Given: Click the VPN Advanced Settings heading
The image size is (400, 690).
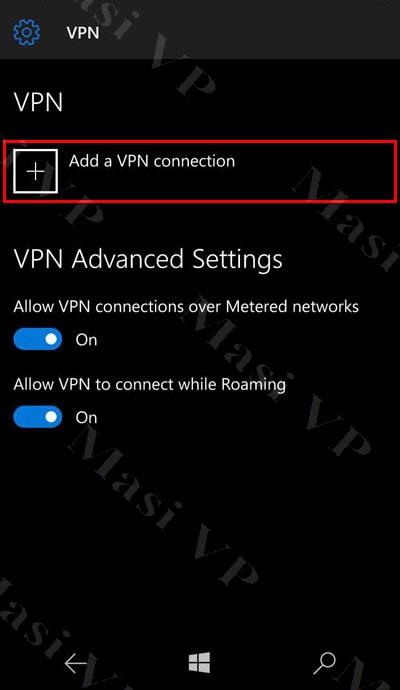Looking at the screenshot, I should tap(148, 259).
